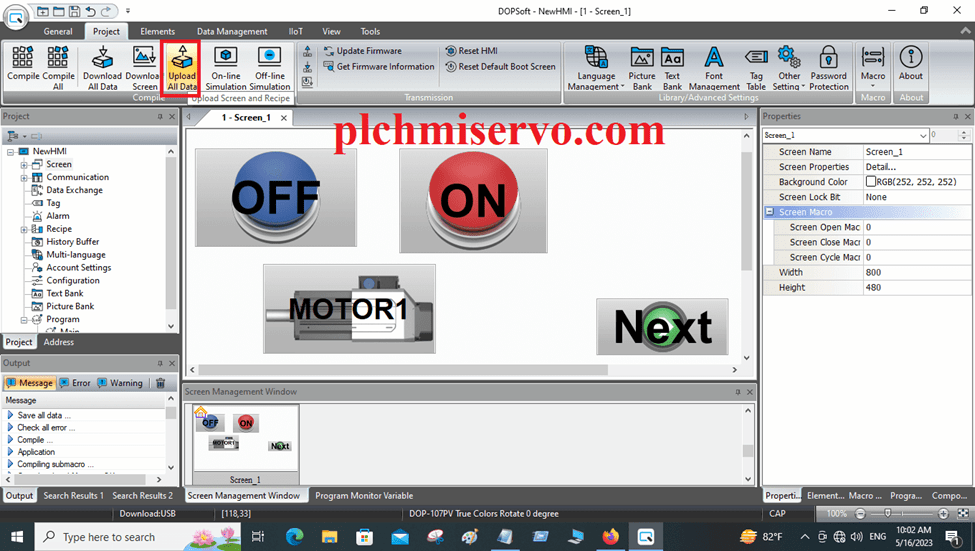This screenshot has width=975, height=551.
Task: Click Reset HMI
Action: click(x=471, y=51)
